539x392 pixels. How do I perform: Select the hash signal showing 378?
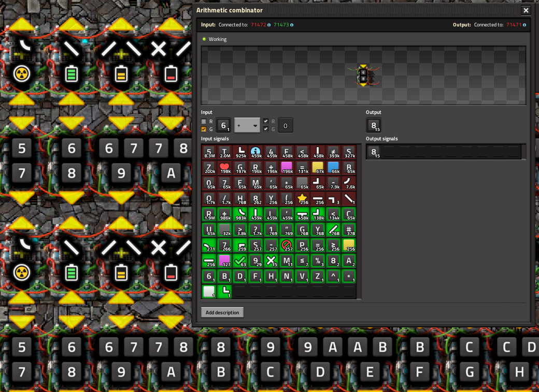click(349, 230)
